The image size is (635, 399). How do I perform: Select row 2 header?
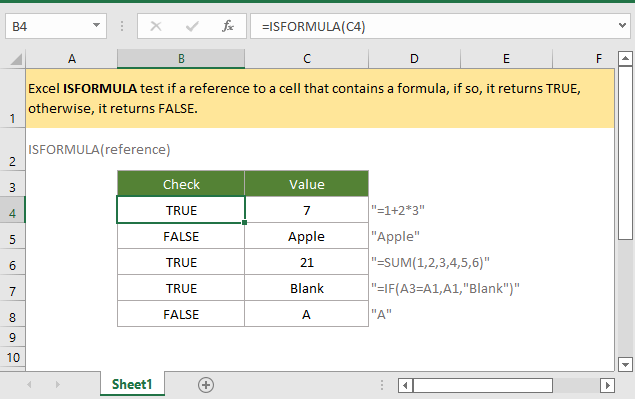click(x=13, y=149)
